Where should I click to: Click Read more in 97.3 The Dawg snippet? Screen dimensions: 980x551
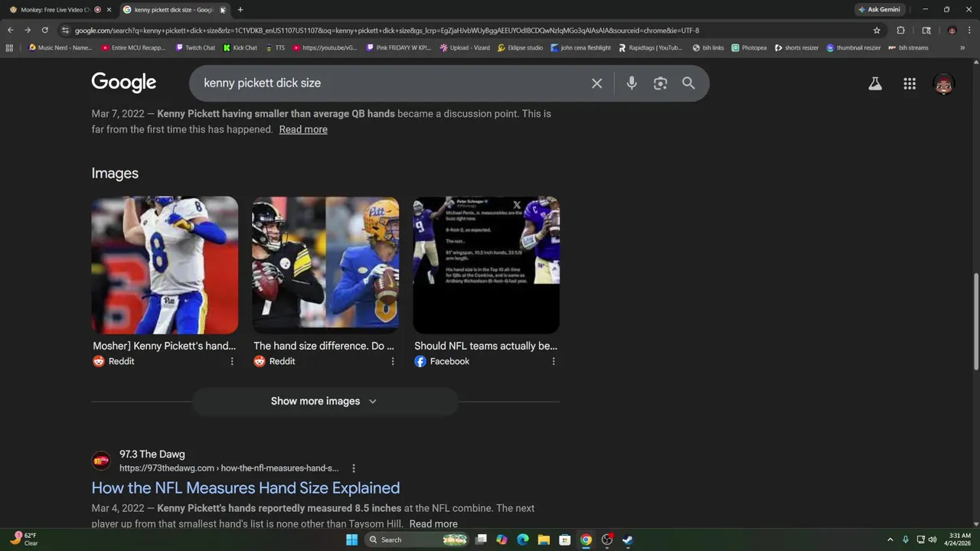pyautogui.click(x=433, y=524)
